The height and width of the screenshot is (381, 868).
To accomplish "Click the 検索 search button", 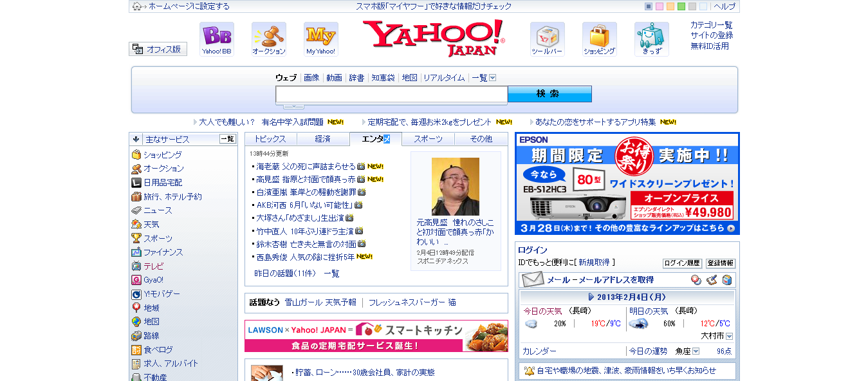I will (549, 94).
